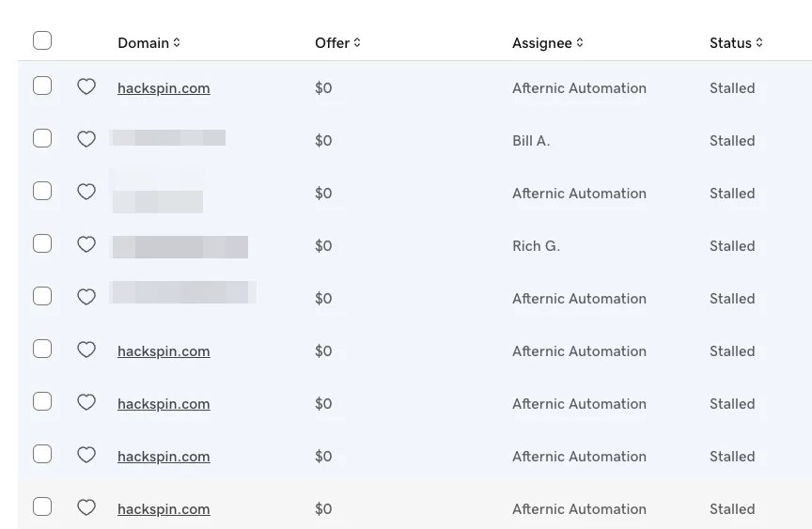This screenshot has height=529, width=812.
Task: Click the $0 offer in Bill A. row
Action: click(x=323, y=141)
